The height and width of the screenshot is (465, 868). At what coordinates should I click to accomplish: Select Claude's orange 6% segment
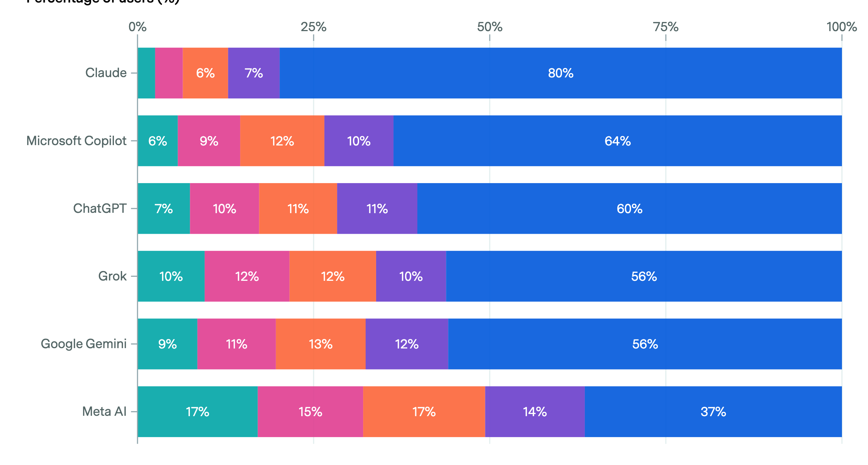click(205, 73)
